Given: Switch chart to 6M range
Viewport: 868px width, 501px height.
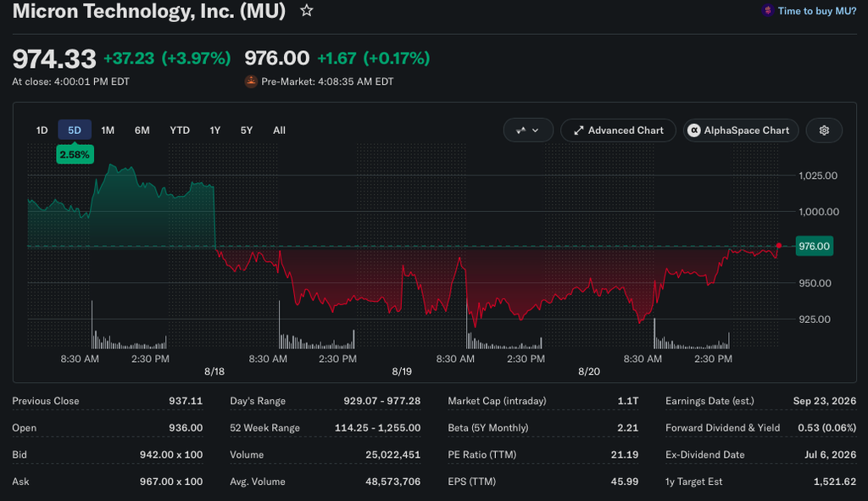Looking at the screenshot, I should tap(142, 130).
